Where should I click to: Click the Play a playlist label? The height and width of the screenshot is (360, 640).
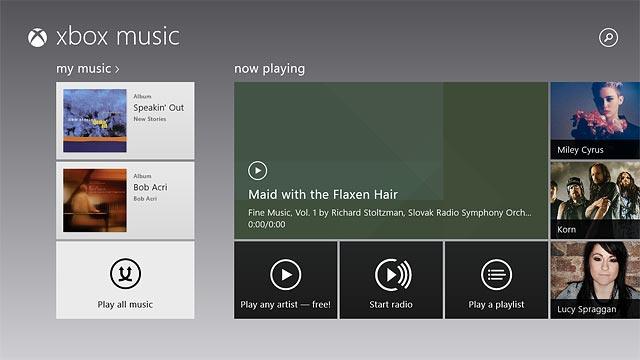point(496,304)
